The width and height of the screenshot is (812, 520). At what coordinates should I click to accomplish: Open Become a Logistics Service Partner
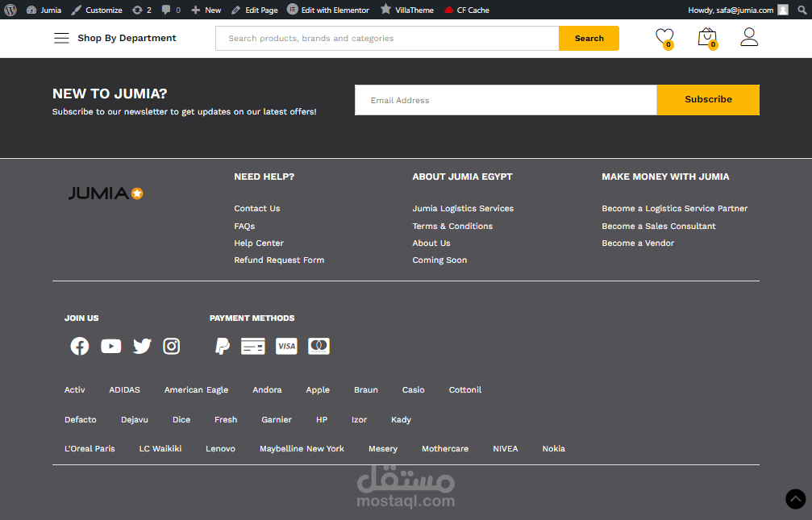(675, 208)
